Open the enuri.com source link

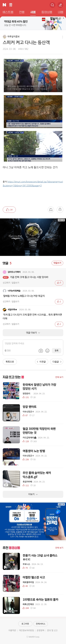pos(33,184)
